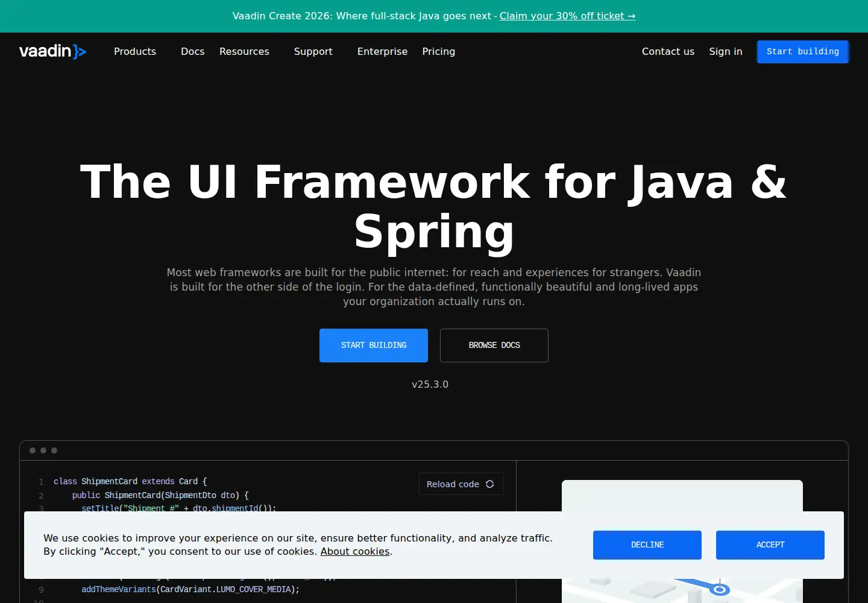Click the header Start building button
868x603 pixels.
pyautogui.click(x=803, y=52)
